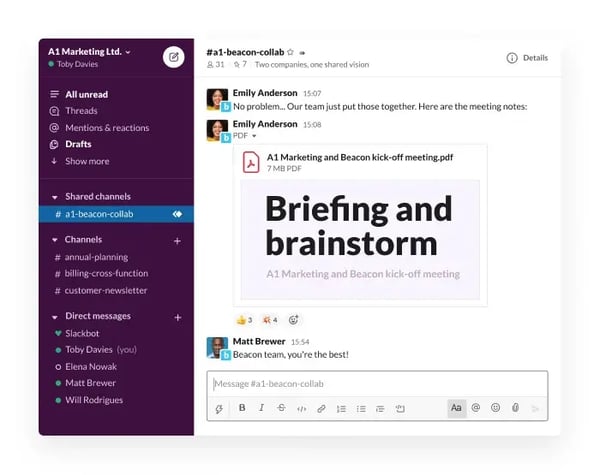Viewport: 600px width, 475px height.
Task: Apply strikethrough formatting
Action: coord(281,408)
